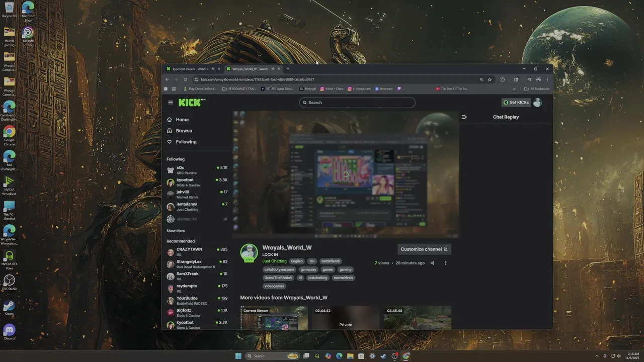Open the Restream bookmark
Screen dimensions: 644x362
click(383, 89)
